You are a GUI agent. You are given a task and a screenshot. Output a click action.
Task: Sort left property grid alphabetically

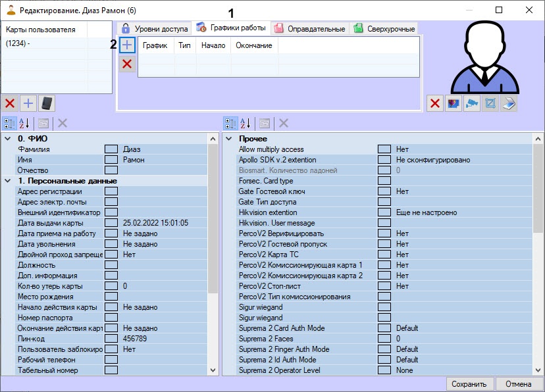coord(25,123)
